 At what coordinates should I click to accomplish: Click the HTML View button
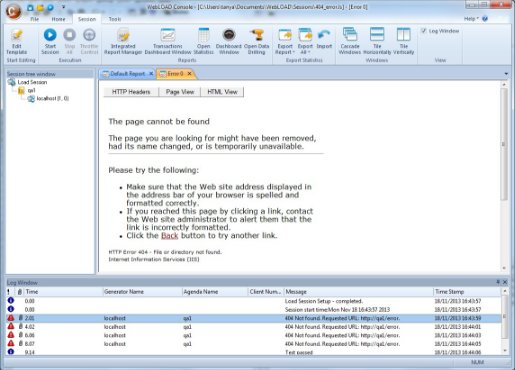(x=222, y=92)
